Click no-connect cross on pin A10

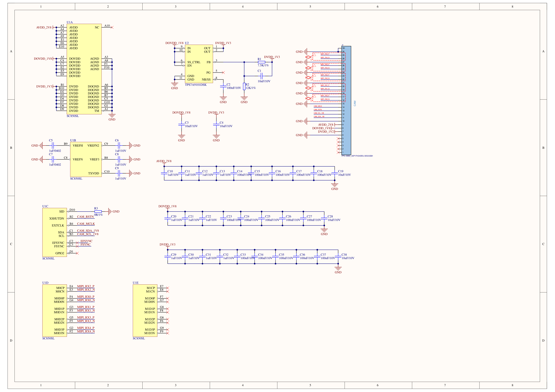point(112,28)
